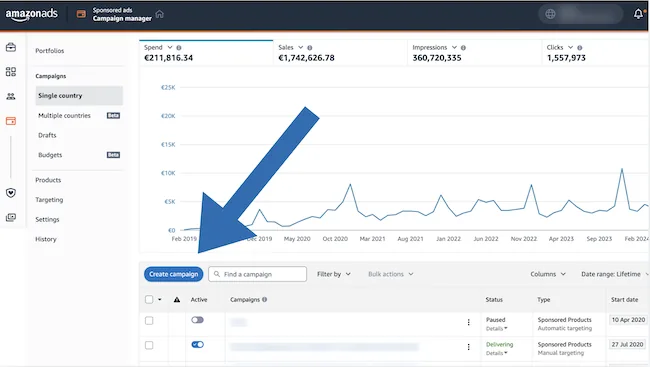This screenshot has height=367, width=650.
Task: Open the Targeting menu item
Action: point(49,199)
